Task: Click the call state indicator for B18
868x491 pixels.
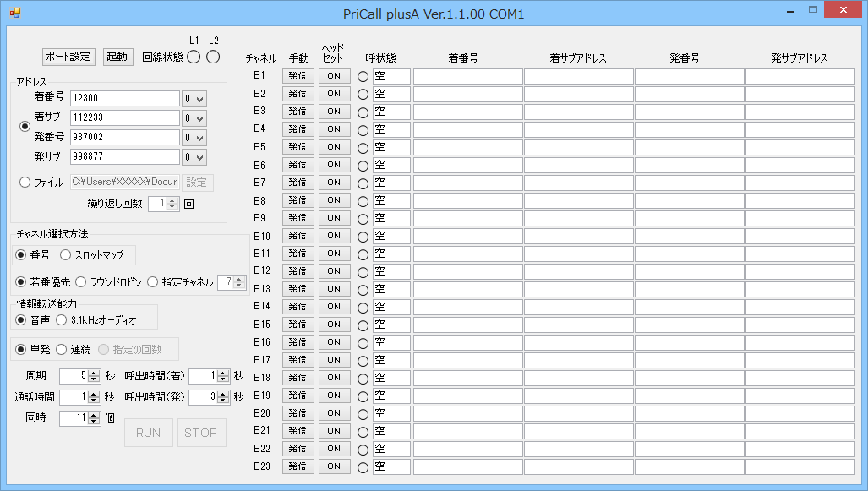Action: pos(363,379)
